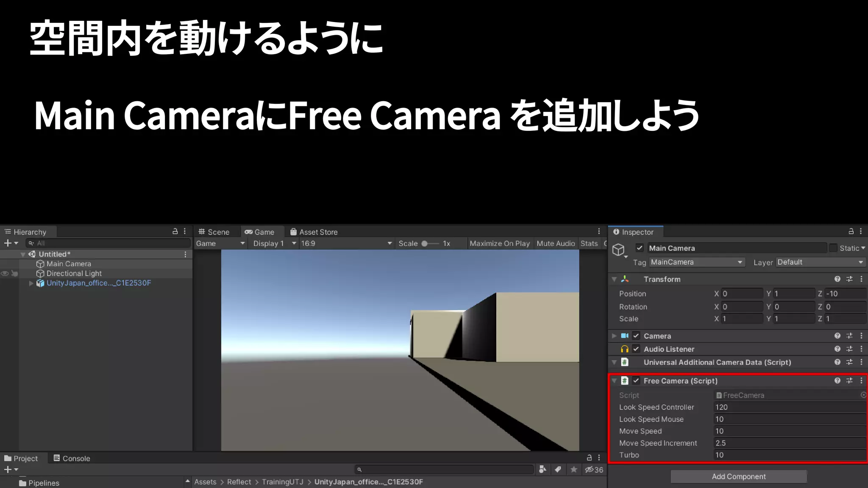This screenshot has height=488, width=868.
Task: Click the TrainingUTJ breadcrumb
Action: (283, 482)
